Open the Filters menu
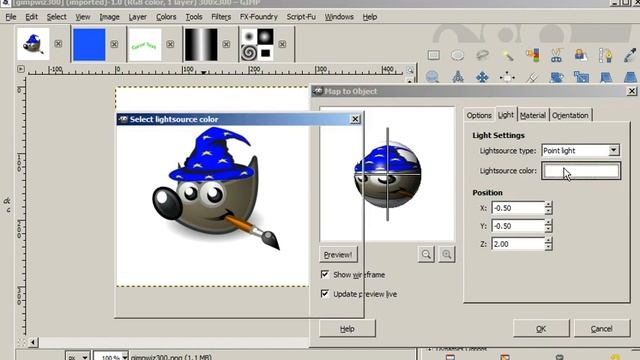The image size is (640, 360). click(221, 17)
